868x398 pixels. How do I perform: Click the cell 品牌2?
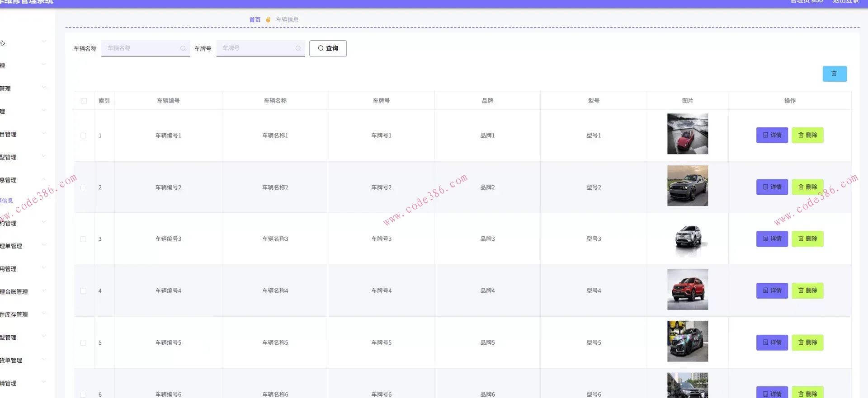(x=487, y=187)
